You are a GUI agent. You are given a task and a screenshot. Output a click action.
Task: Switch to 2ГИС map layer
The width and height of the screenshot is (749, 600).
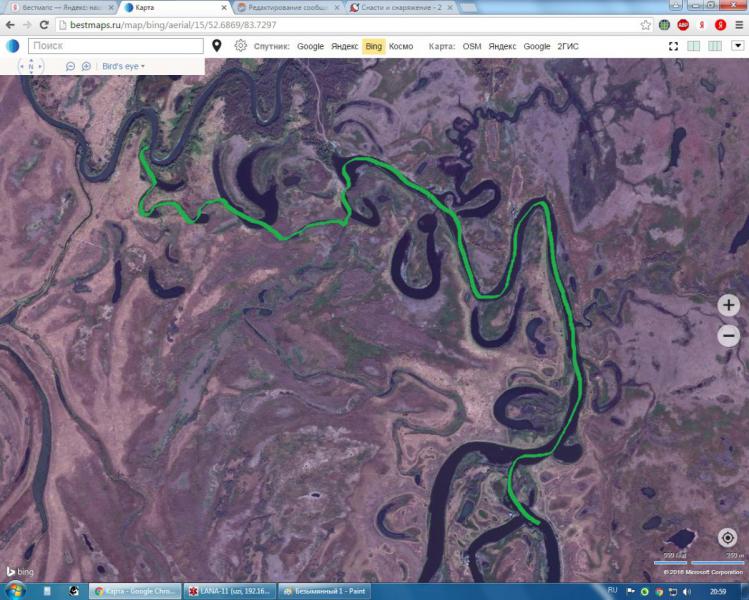click(568, 46)
